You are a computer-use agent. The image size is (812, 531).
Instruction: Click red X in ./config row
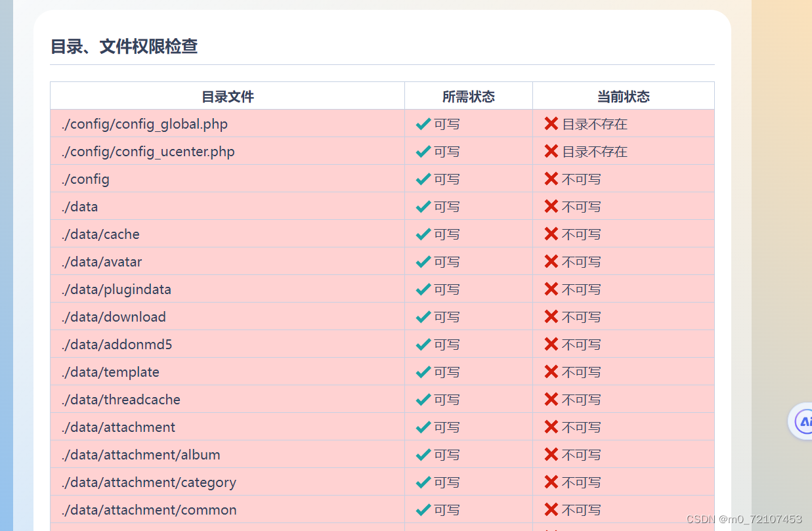(551, 179)
